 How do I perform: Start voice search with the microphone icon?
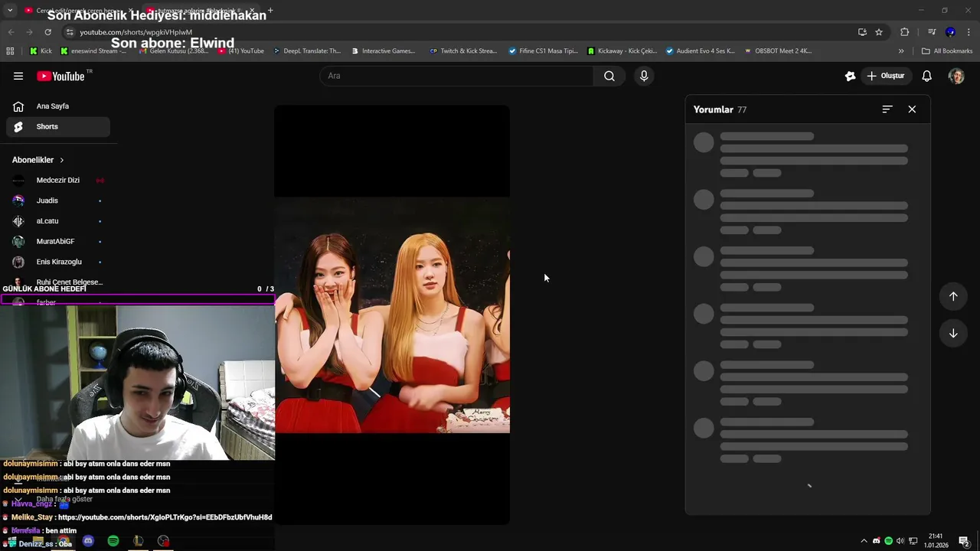click(644, 76)
